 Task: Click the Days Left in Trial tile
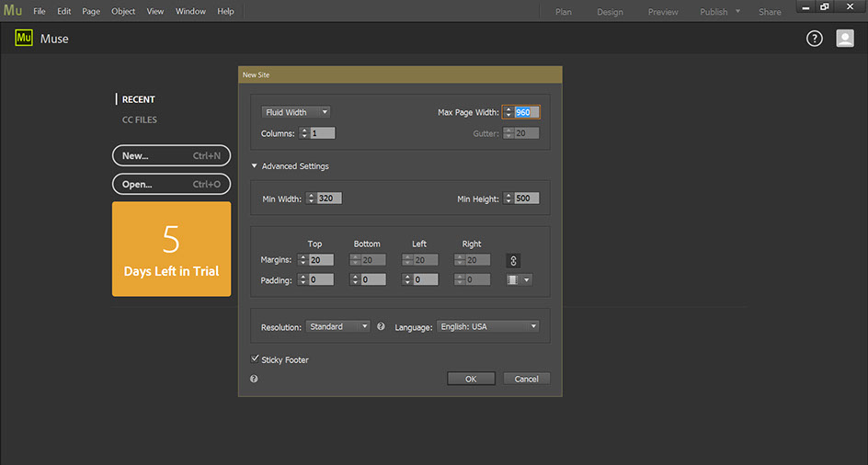pos(172,249)
